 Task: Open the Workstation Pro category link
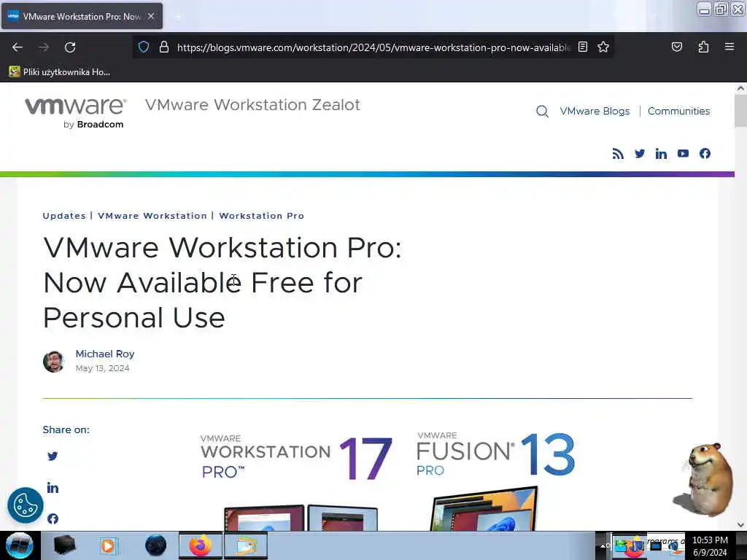[262, 216]
